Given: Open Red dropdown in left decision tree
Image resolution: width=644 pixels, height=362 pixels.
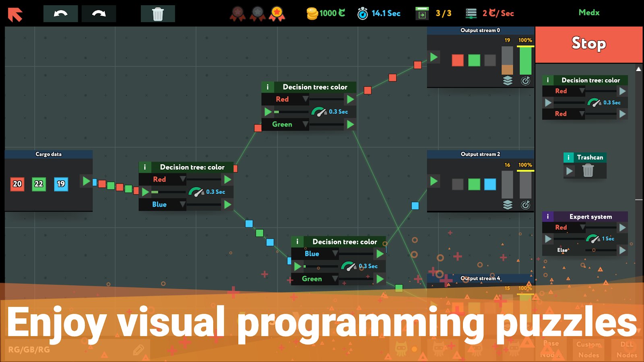Looking at the screenshot, I should pos(182,179).
